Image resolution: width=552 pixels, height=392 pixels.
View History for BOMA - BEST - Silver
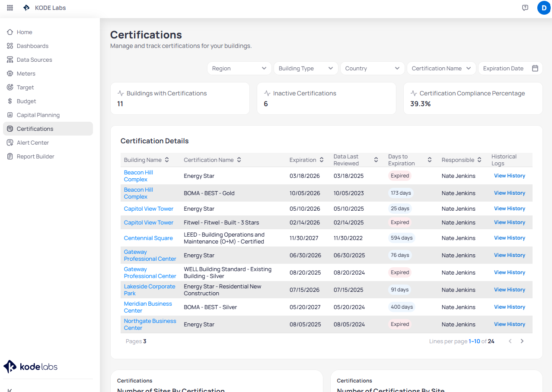tap(510, 307)
